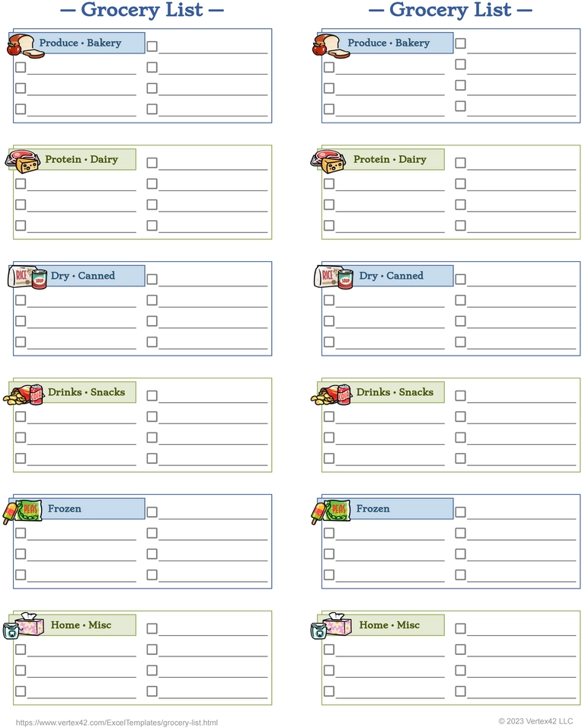582x728 pixels.
Task: Click the chips and cola icon in right list
Action: pyautogui.click(x=331, y=394)
